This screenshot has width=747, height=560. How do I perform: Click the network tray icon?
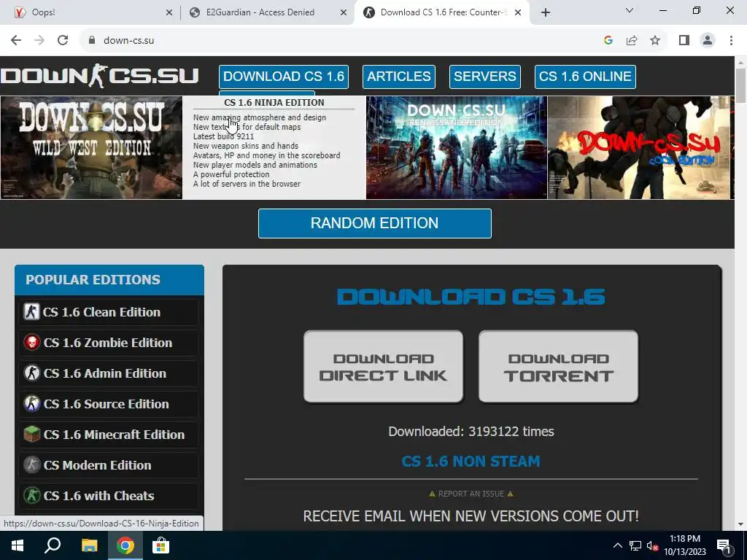point(635,545)
